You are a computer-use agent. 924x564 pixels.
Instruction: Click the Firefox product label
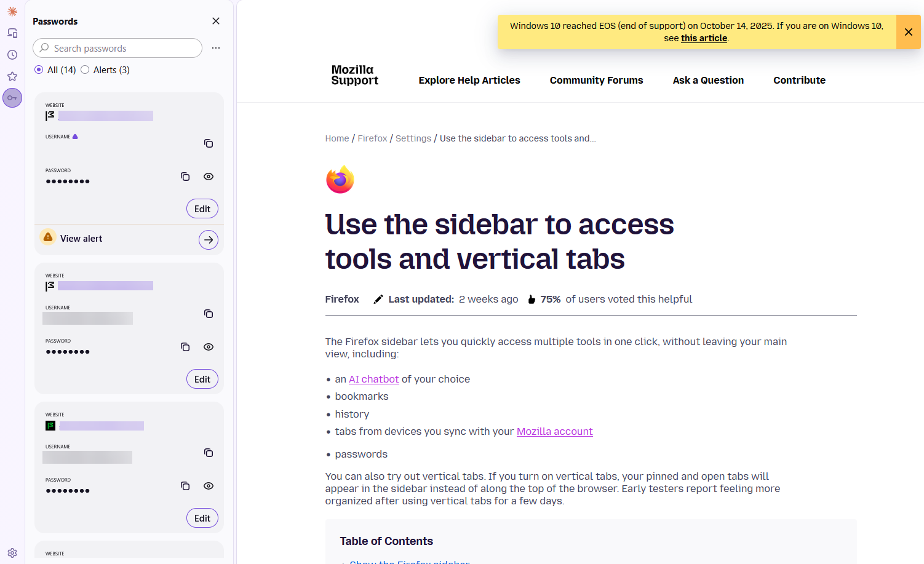(342, 299)
